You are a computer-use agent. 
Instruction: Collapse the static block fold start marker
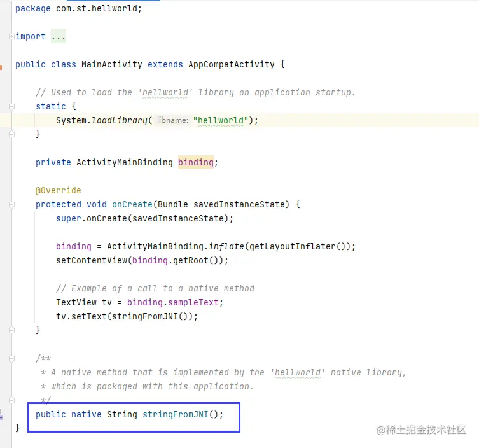11,107
